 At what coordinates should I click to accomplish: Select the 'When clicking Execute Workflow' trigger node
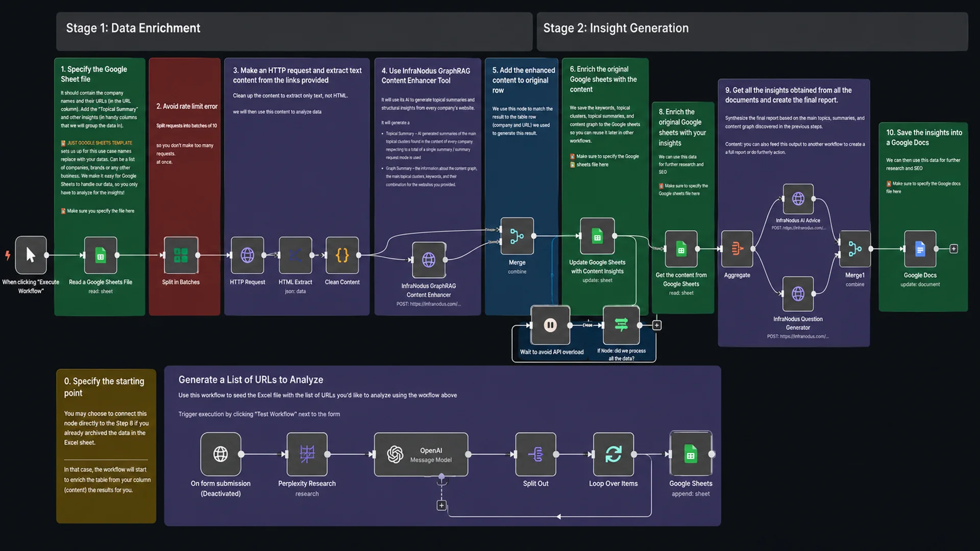coord(31,255)
